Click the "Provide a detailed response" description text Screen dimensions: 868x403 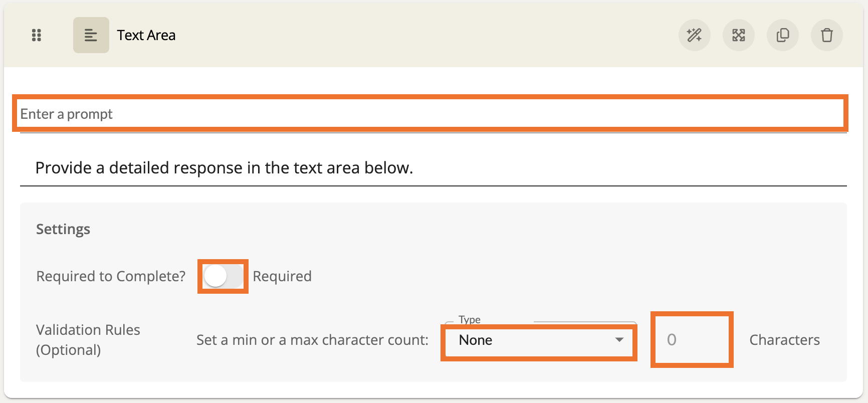tap(224, 168)
